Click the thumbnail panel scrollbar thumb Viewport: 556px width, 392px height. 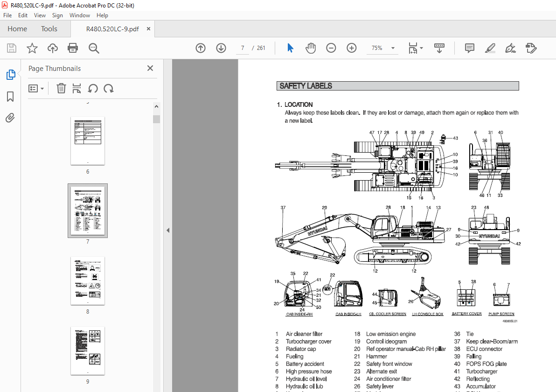[156, 119]
